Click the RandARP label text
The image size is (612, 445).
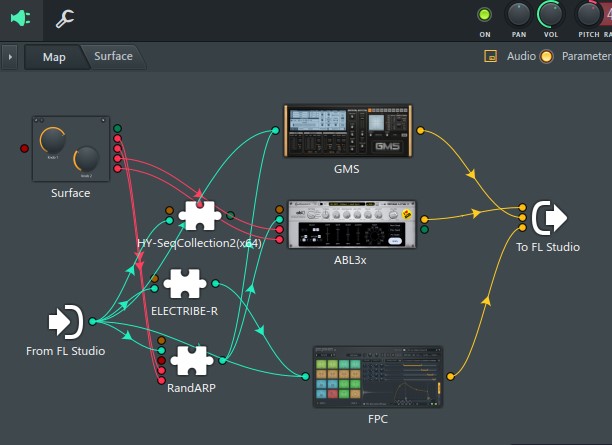191,388
